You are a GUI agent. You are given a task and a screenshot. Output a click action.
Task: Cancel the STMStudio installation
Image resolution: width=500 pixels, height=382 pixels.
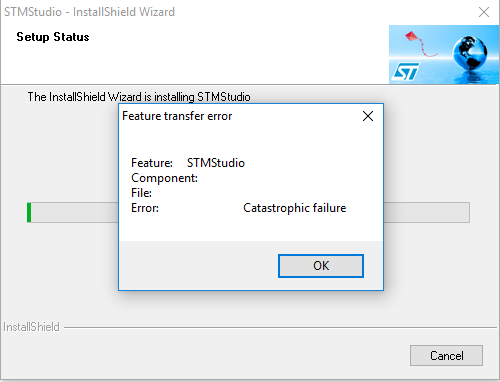coord(446,355)
